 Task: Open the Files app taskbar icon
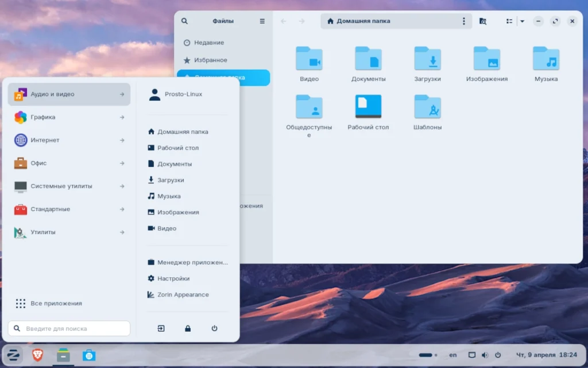pos(63,355)
